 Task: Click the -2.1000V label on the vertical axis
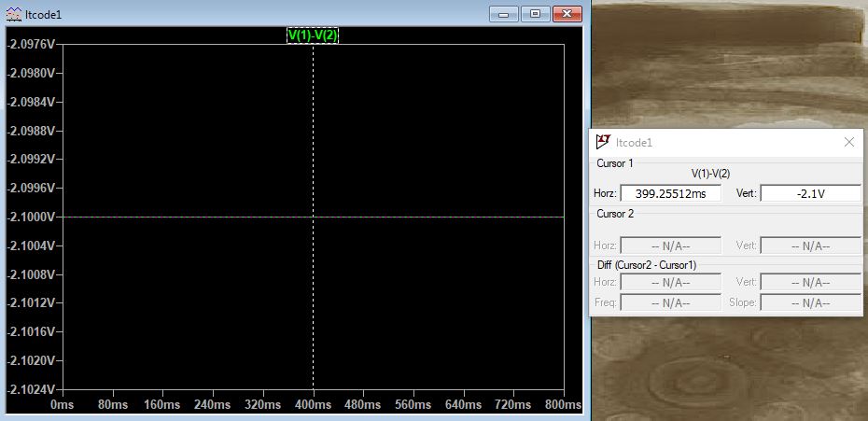[x=31, y=217]
